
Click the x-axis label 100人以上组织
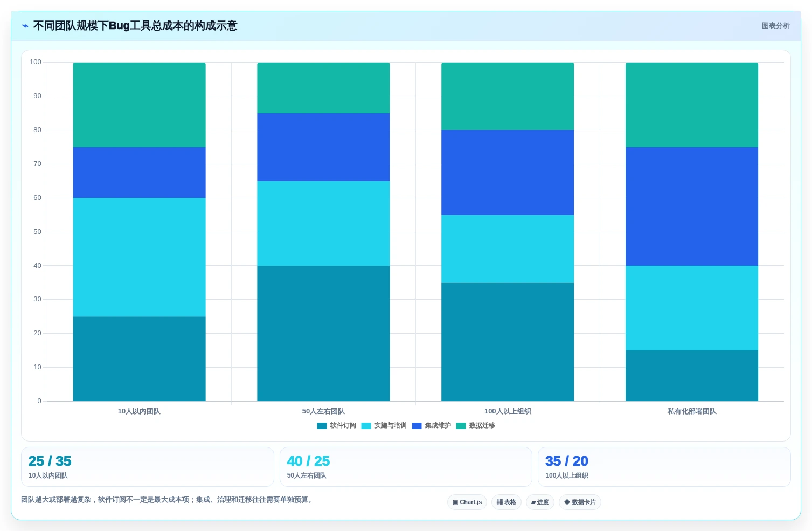[508, 411]
